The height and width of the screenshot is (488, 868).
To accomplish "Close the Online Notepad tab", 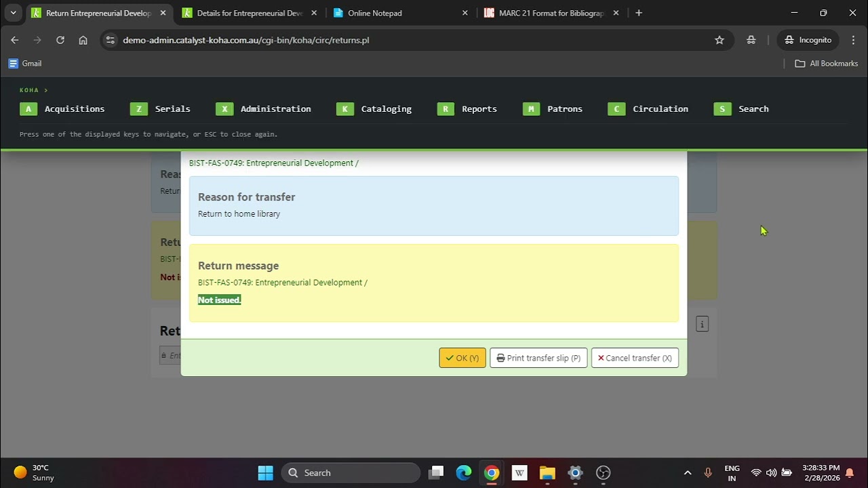I will [x=465, y=13].
